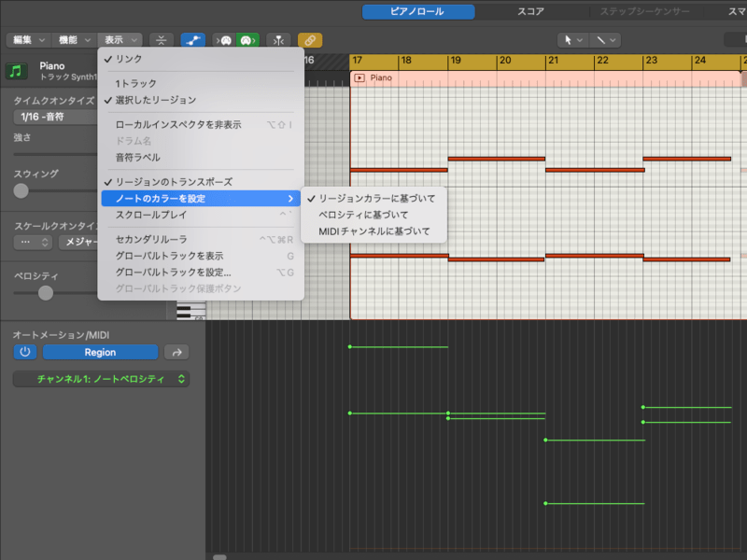Select MIDIチャンネルに基づいて note color option
The image size is (747, 560).
coord(374,231)
